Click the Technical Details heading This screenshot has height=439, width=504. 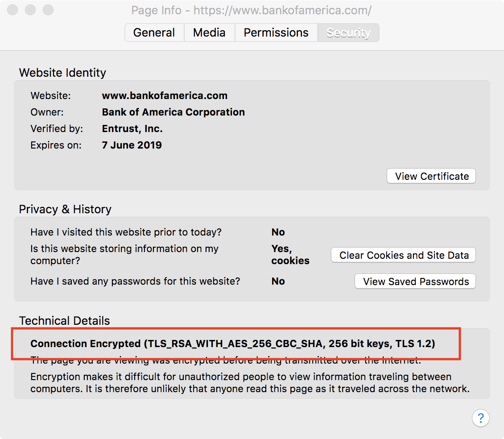pyautogui.click(x=64, y=321)
